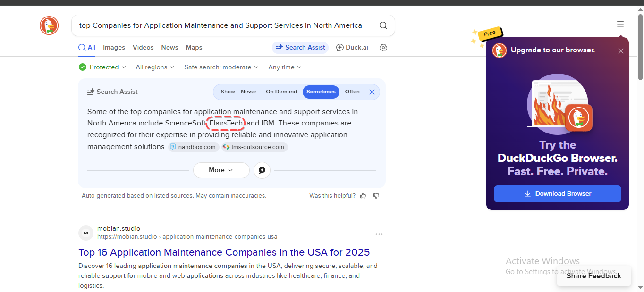Open the tms-outsource.com source link
Viewport: 644px width, 292px height.
coord(254,147)
